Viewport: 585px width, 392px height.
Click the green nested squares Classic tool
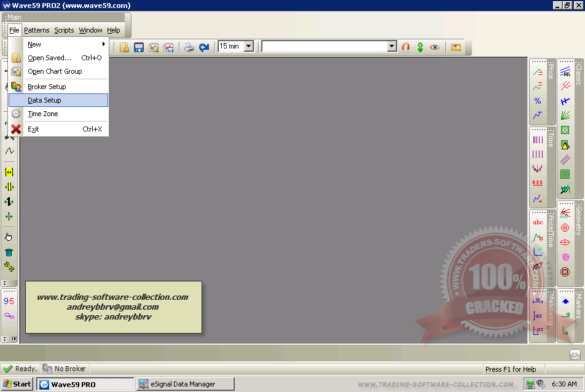(x=565, y=174)
